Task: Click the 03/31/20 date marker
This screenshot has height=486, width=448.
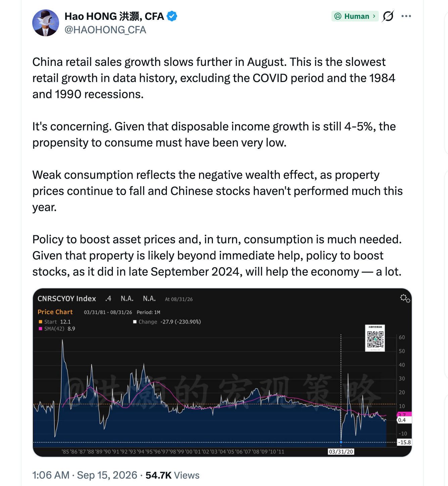Action: click(341, 451)
